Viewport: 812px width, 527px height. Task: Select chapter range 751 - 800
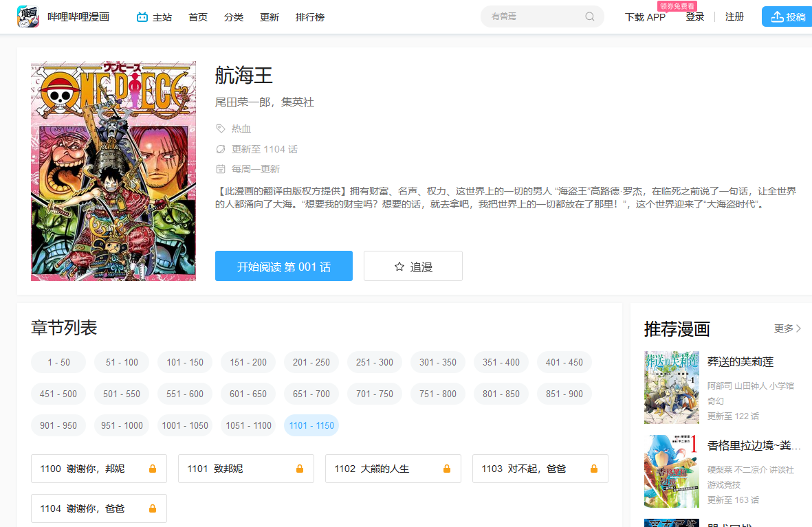[437, 394]
